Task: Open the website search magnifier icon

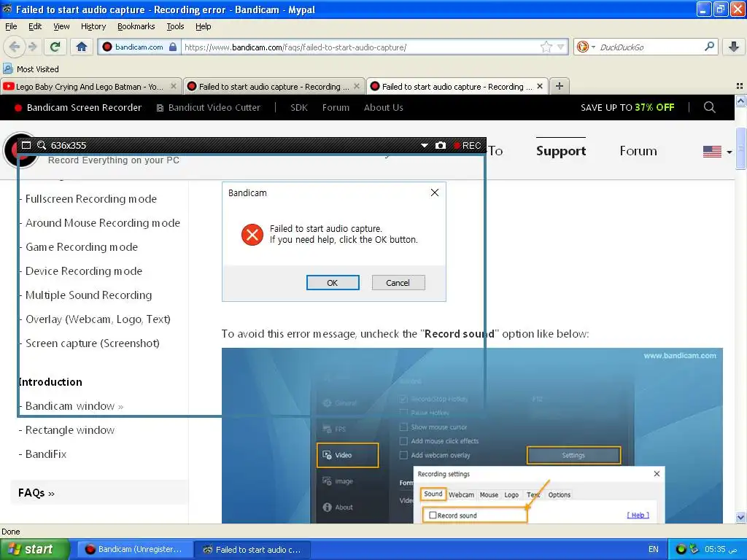Action: pyautogui.click(x=709, y=108)
